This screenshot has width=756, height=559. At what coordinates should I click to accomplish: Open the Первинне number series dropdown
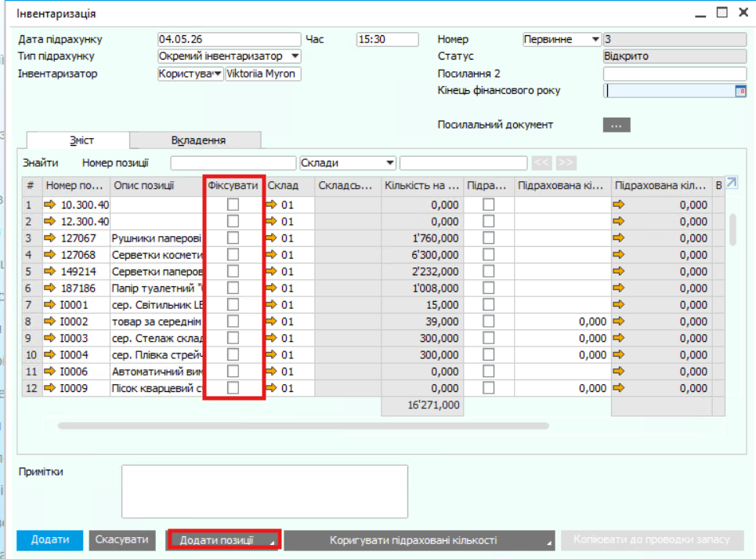(595, 39)
